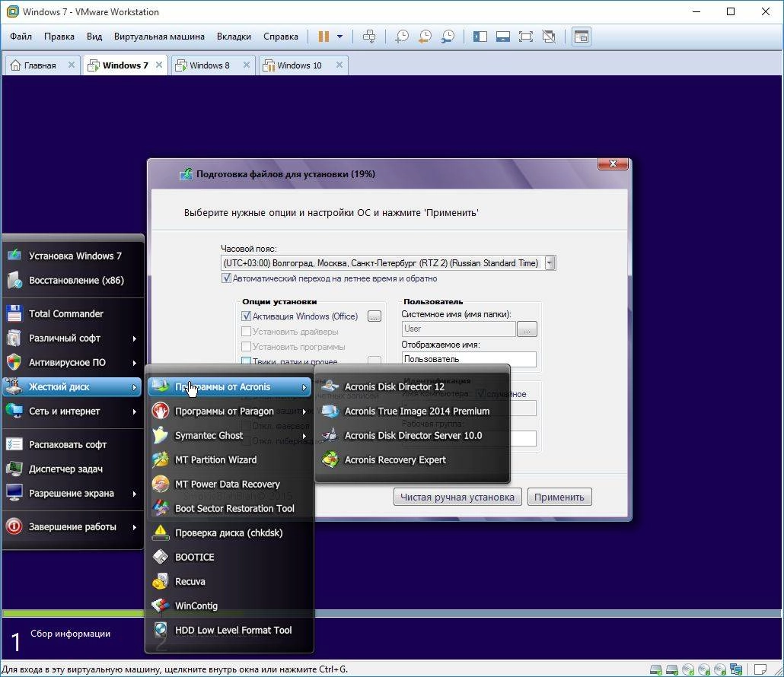Click the Recuva icon
The image size is (784, 677).
[161, 581]
